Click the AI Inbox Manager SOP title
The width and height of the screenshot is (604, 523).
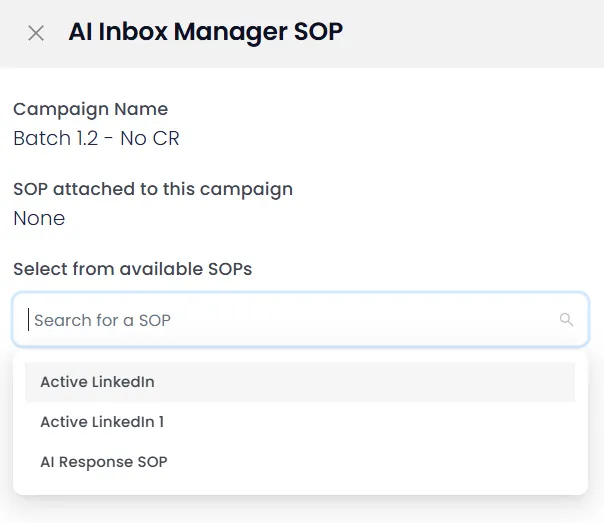[x=206, y=32]
